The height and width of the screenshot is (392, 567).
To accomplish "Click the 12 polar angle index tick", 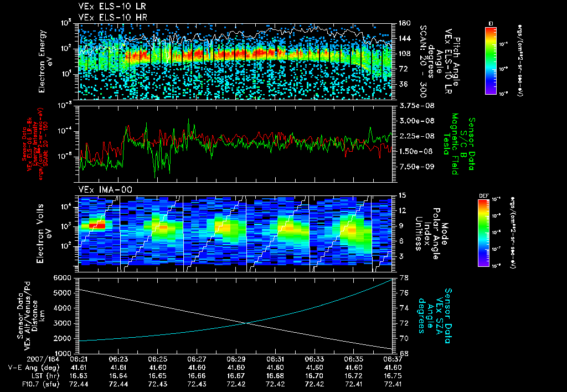I will coord(402,210).
